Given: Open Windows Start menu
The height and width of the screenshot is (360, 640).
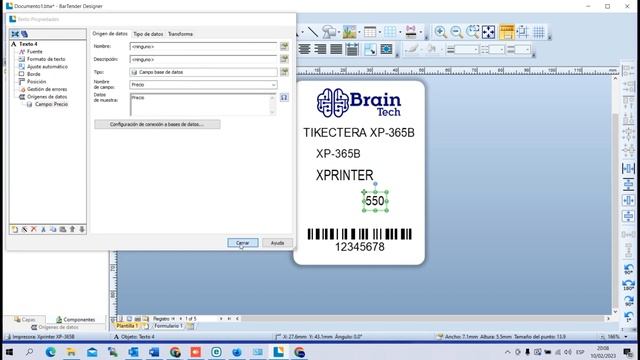Looking at the screenshot, I should 9,352.
